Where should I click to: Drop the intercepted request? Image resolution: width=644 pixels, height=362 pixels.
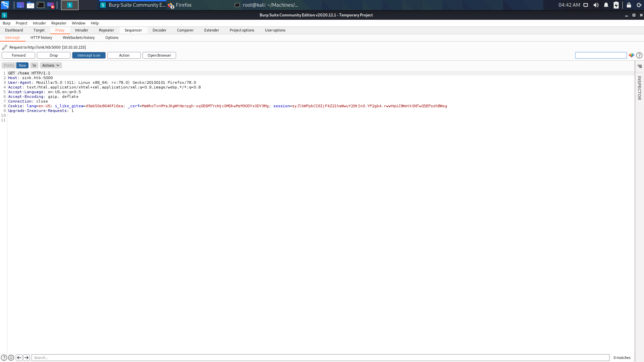[x=54, y=55]
